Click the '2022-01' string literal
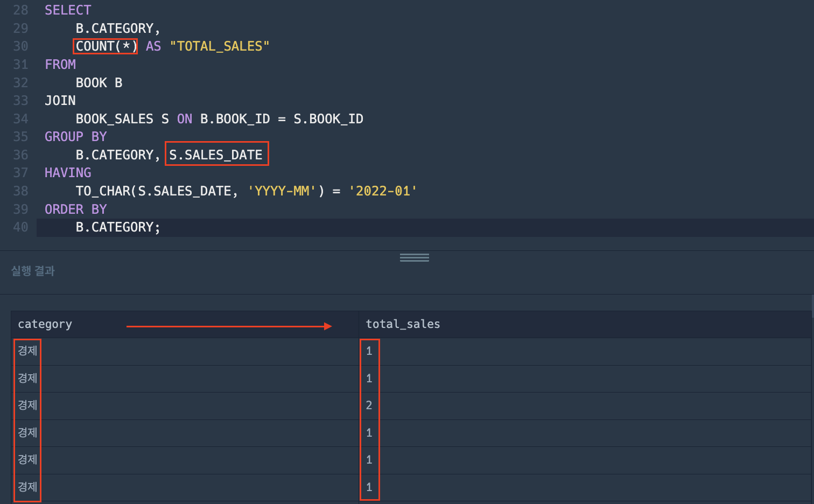Screen dimensions: 814x504 (383, 191)
